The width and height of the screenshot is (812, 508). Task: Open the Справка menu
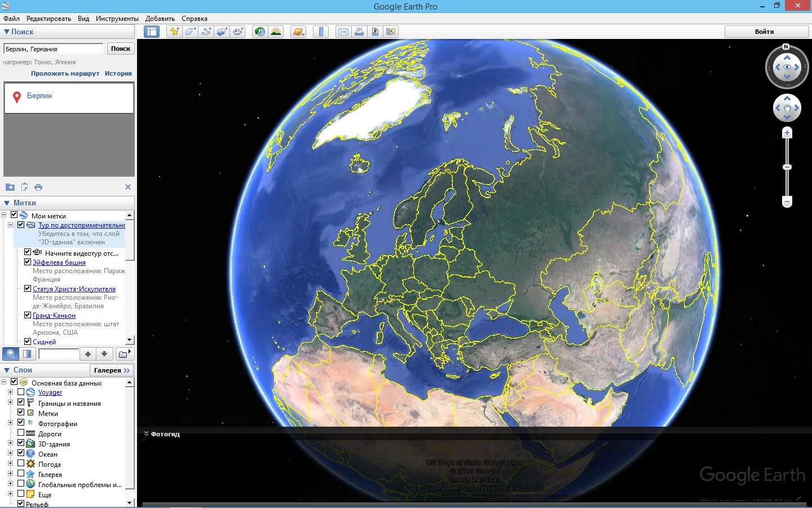(195, 19)
